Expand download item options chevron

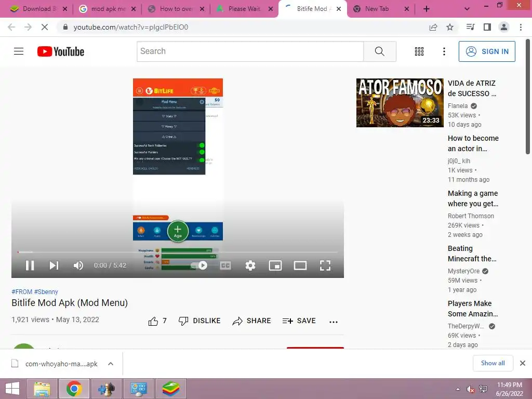[x=111, y=364]
